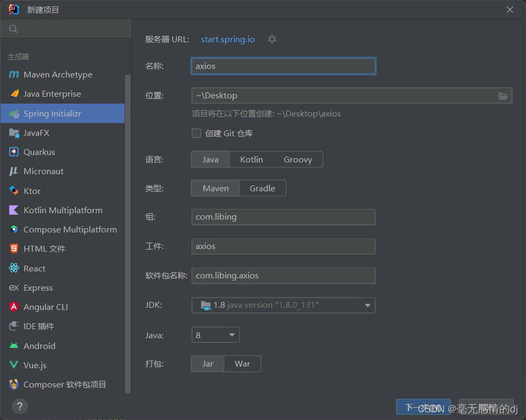Select Quarkus generator
The image size is (526, 420).
(63, 152)
